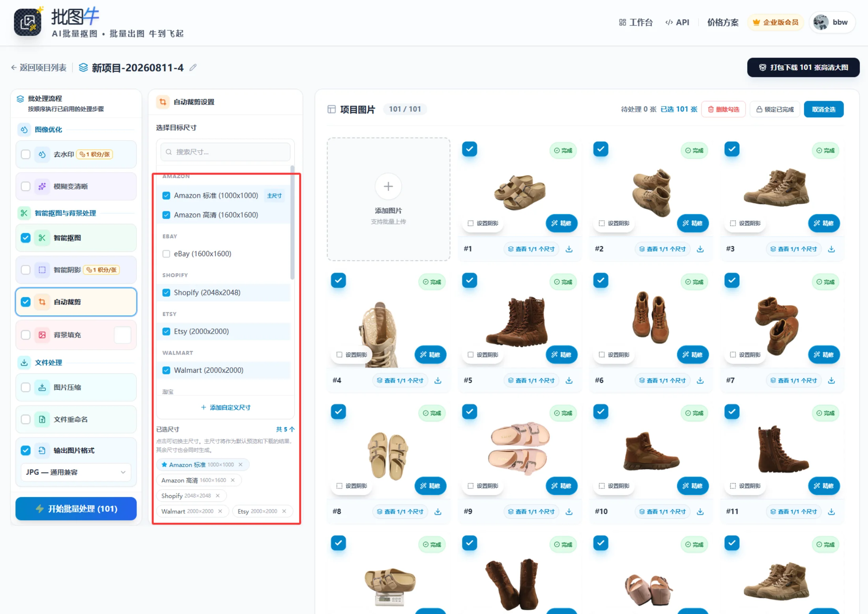This screenshot has height=614, width=868.
Task: Click 开始批量处理 (101) button
Action: tap(76, 509)
